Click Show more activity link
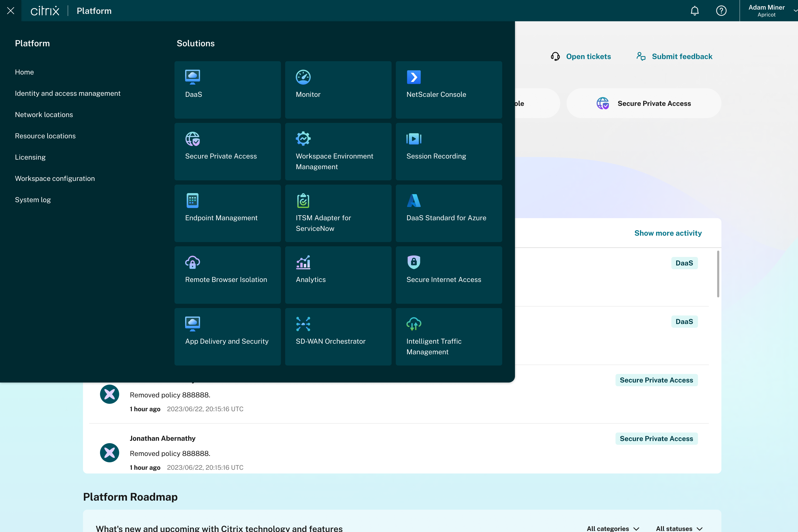 pyautogui.click(x=668, y=233)
